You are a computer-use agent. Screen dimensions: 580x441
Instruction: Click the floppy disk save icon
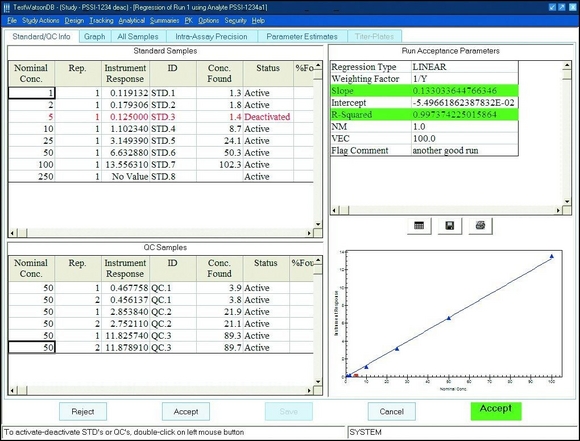(450, 226)
